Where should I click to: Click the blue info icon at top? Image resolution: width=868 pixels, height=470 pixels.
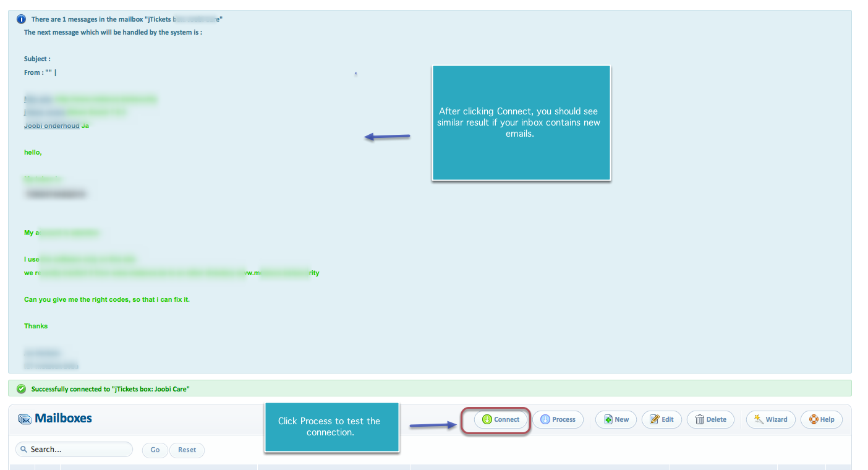21,19
